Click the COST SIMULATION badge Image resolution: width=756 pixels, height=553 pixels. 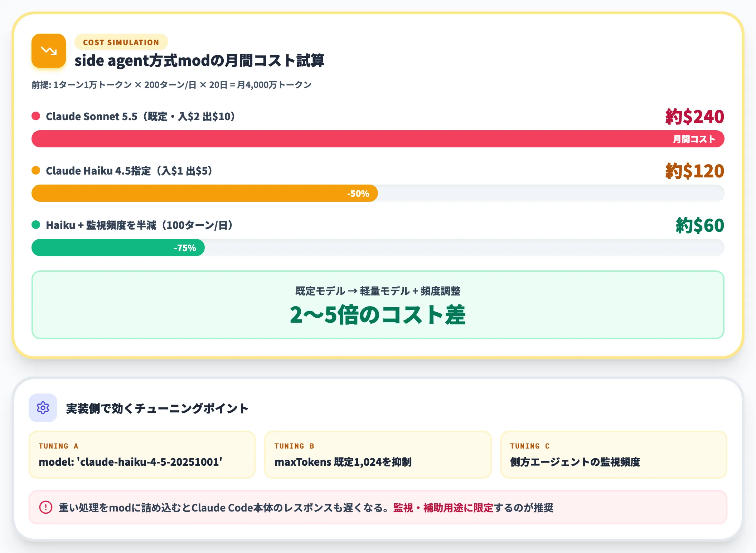(121, 42)
